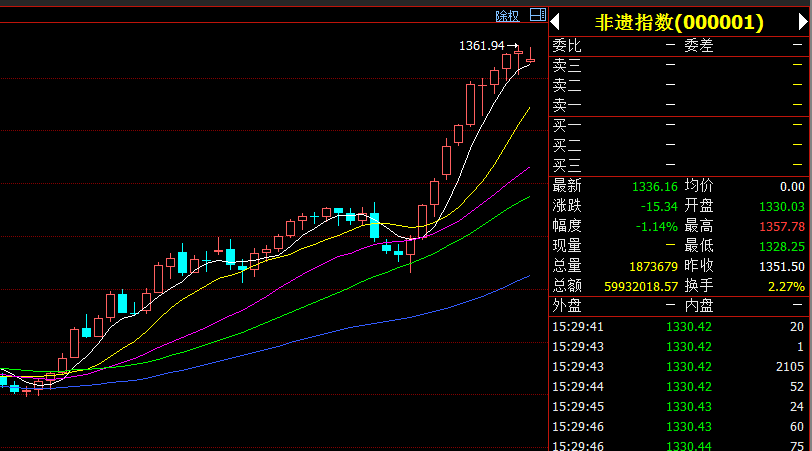Image resolution: width=812 pixels, height=451 pixels.
Task: Open the panel layout icon beside 除权
Action: pyautogui.click(x=538, y=15)
